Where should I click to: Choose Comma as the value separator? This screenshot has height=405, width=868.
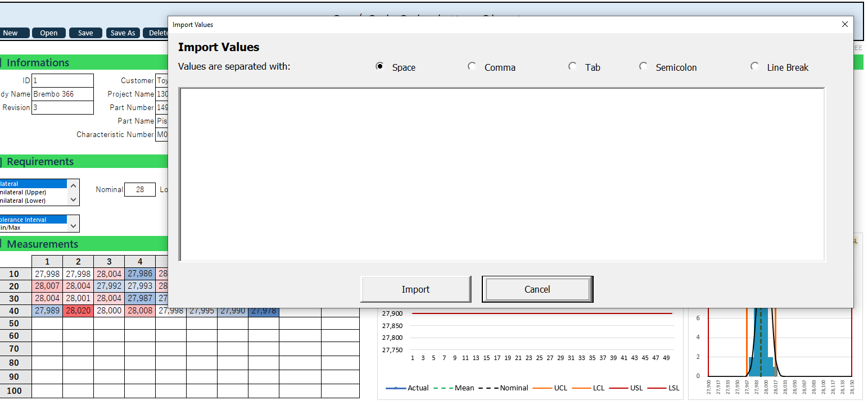click(x=472, y=66)
